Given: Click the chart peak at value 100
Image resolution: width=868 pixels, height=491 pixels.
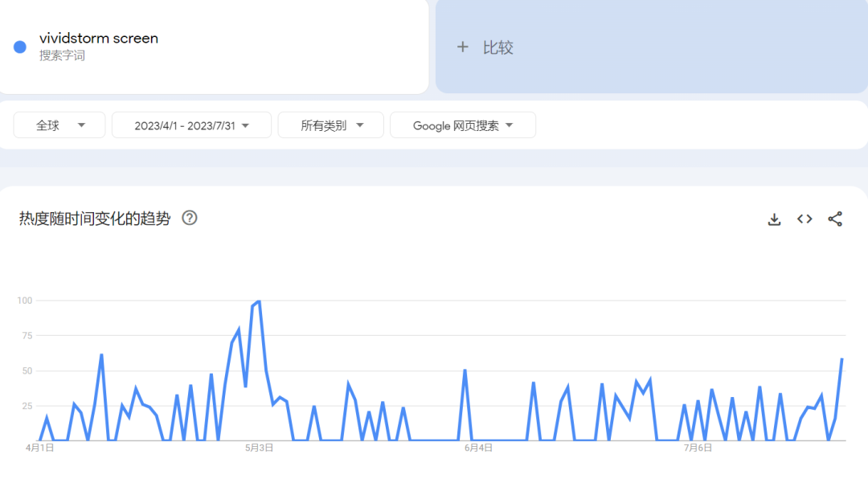Looking at the screenshot, I should pyautogui.click(x=259, y=301).
